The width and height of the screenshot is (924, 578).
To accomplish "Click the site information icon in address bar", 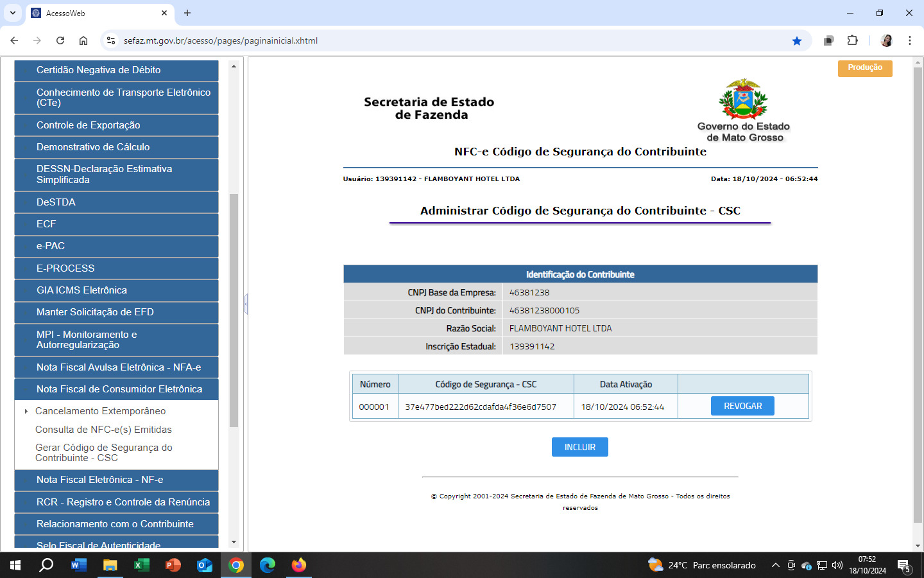I will point(111,40).
